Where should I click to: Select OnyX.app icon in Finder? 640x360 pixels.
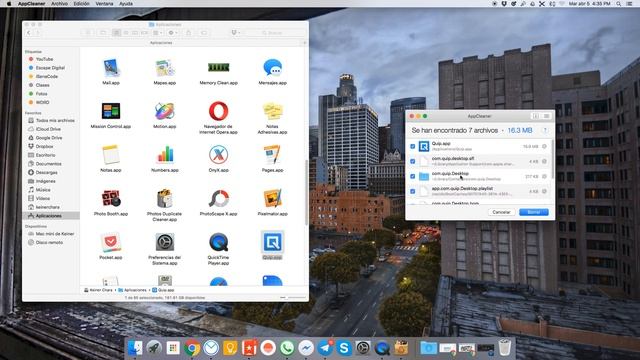[x=218, y=155]
